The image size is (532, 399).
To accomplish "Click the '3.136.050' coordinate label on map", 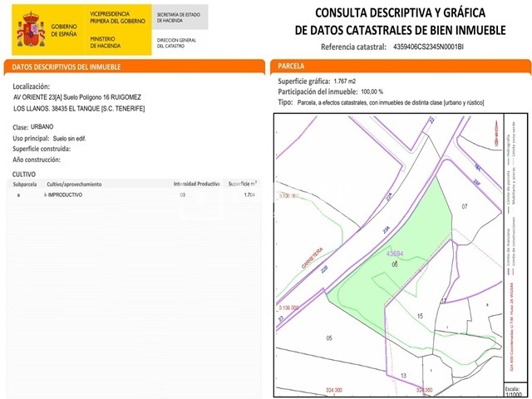I will [x=288, y=196].
